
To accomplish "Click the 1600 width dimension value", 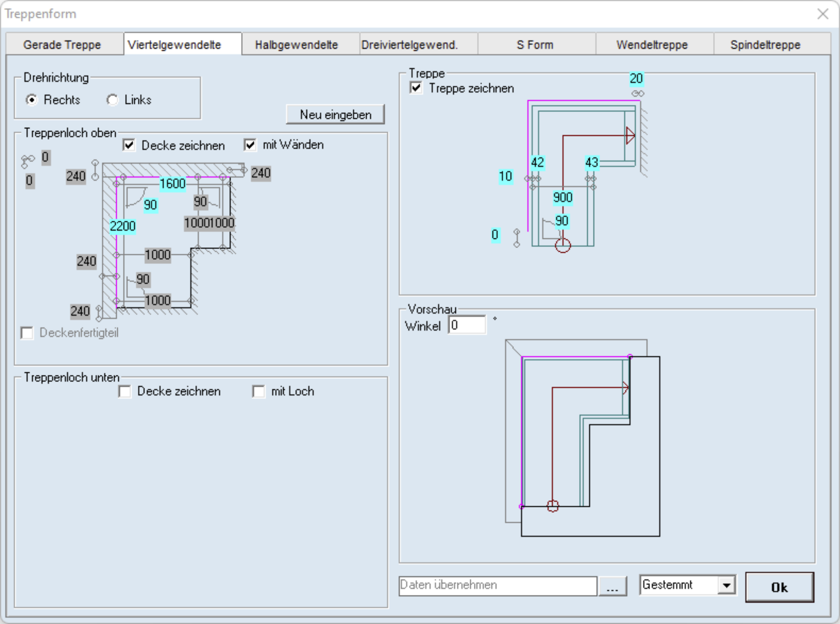I will pos(172,184).
